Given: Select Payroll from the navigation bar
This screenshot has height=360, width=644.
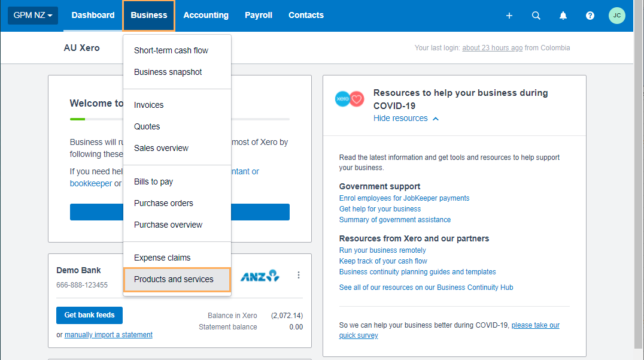Looking at the screenshot, I should 259,15.
